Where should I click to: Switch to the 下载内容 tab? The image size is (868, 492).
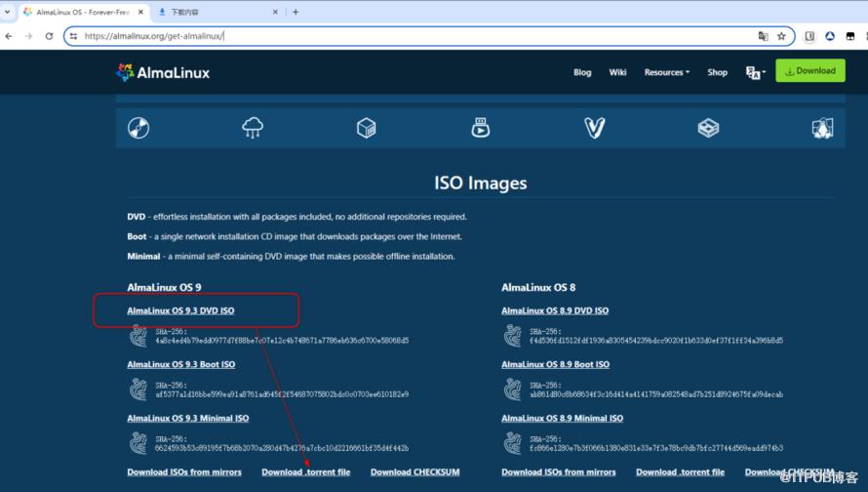pyautogui.click(x=212, y=12)
